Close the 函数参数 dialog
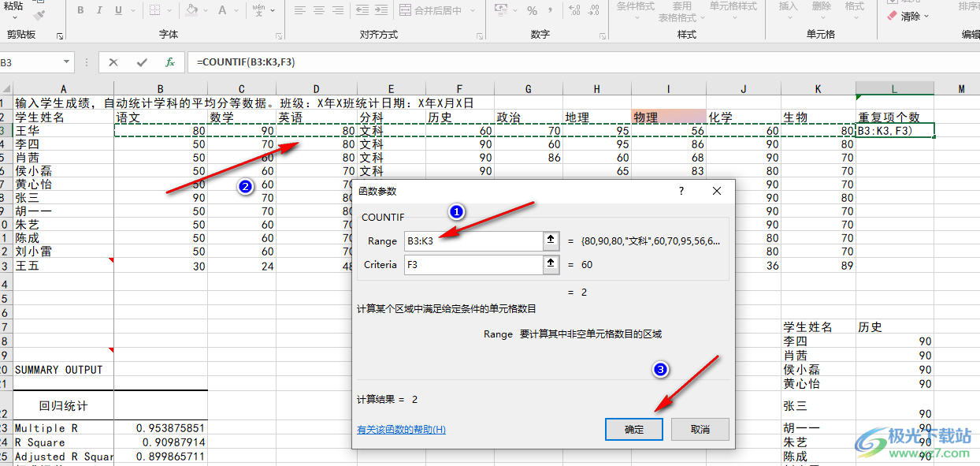This screenshot has width=980, height=466. click(717, 191)
